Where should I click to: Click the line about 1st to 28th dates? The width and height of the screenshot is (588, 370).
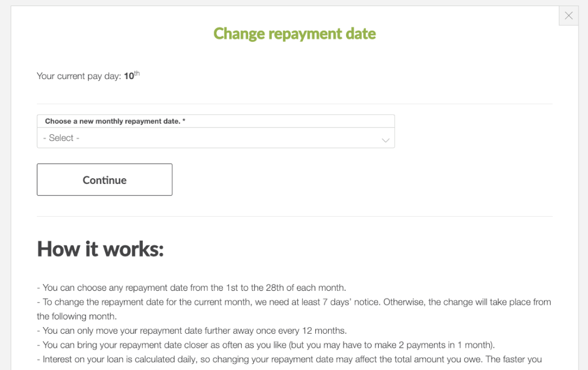(191, 288)
